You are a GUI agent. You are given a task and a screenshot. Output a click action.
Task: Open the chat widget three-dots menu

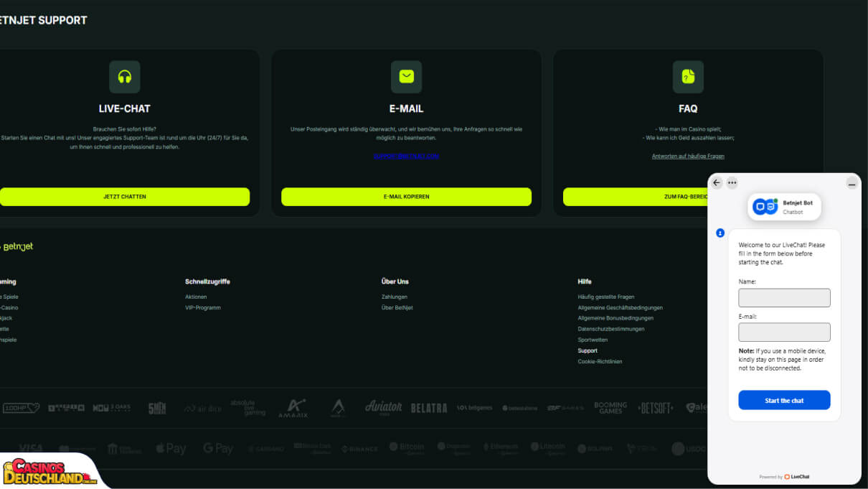pos(732,183)
